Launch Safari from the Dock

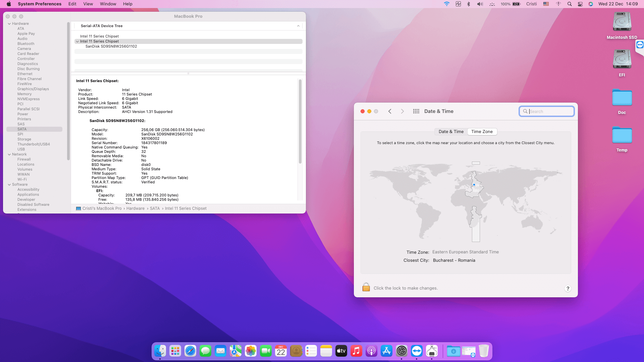click(x=190, y=351)
